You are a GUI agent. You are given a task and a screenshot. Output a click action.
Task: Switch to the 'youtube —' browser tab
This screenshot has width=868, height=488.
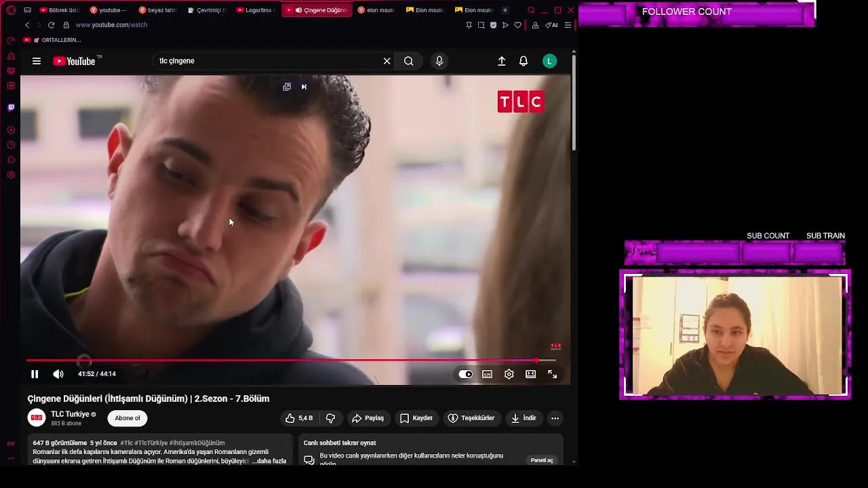pos(110,10)
